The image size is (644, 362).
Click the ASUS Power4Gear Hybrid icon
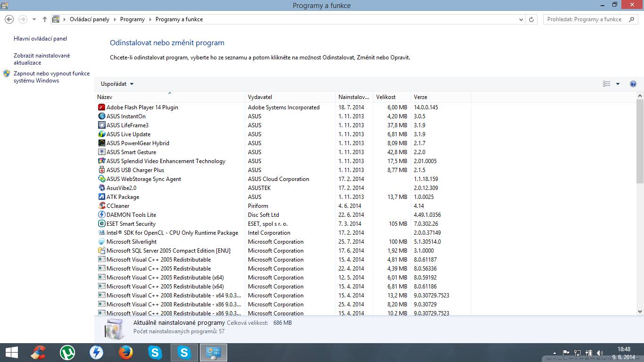pyautogui.click(x=101, y=143)
